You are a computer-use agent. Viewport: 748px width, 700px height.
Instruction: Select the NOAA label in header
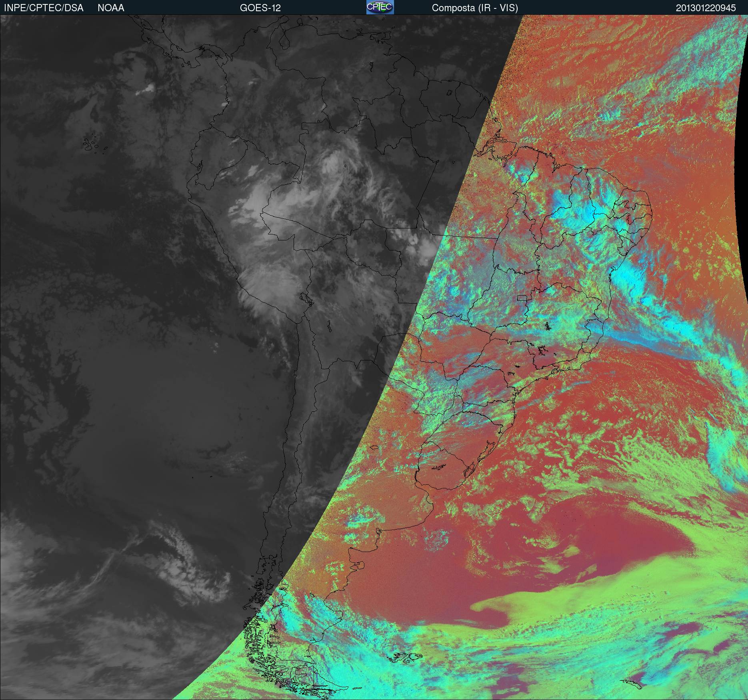point(111,8)
